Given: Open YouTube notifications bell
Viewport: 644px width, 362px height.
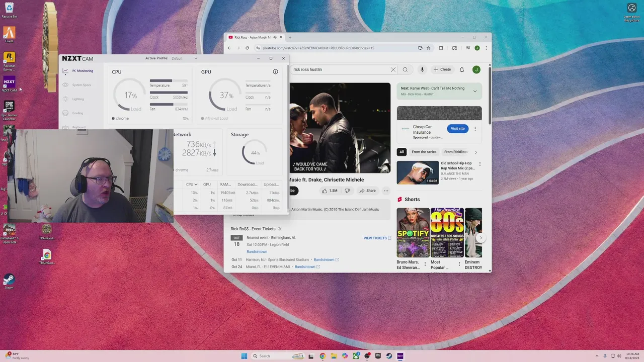Looking at the screenshot, I should (x=462, y=69).
